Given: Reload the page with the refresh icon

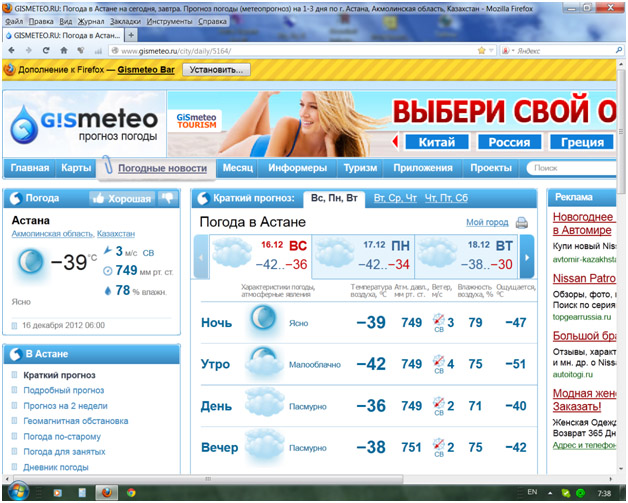Looking at the screenshot, I should point(46,50).
